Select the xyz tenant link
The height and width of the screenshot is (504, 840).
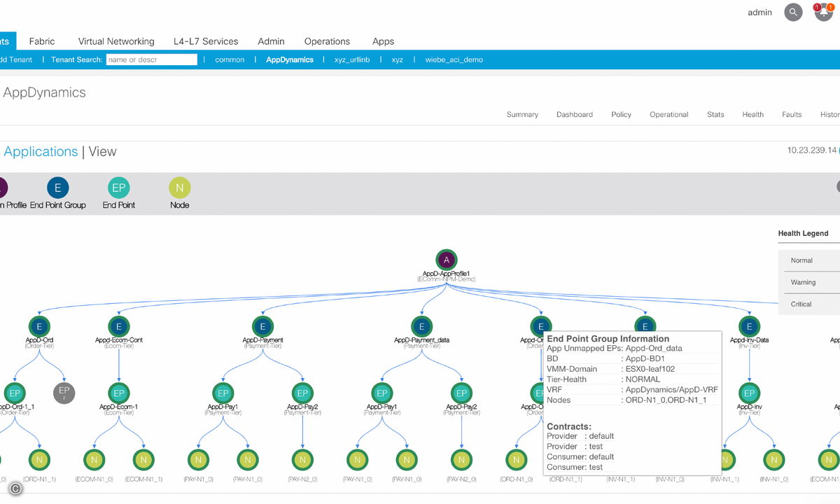(x=397, y=59)
